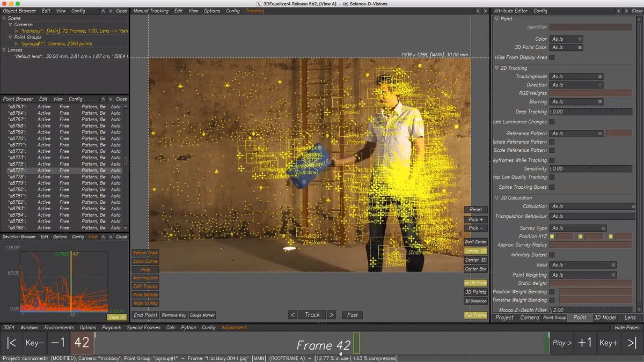Select point "o8777" in Point Browser

pyautogui.click(x=17, y=171)
